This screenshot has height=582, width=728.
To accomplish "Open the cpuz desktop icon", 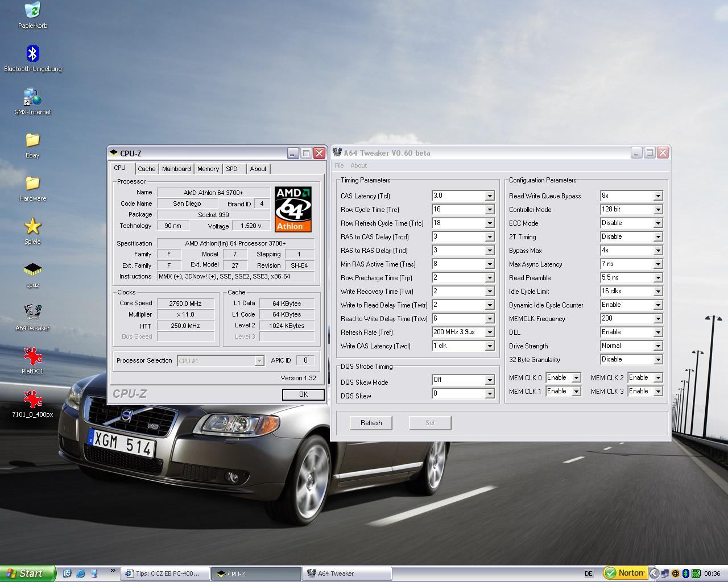I will pyautogui.click(x=32, y=270).
